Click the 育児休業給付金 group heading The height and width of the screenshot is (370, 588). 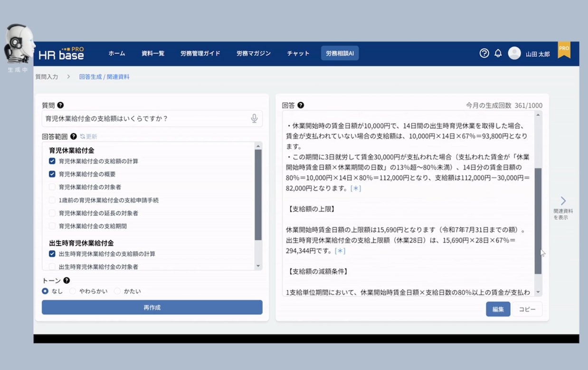(x=71, y=150)
